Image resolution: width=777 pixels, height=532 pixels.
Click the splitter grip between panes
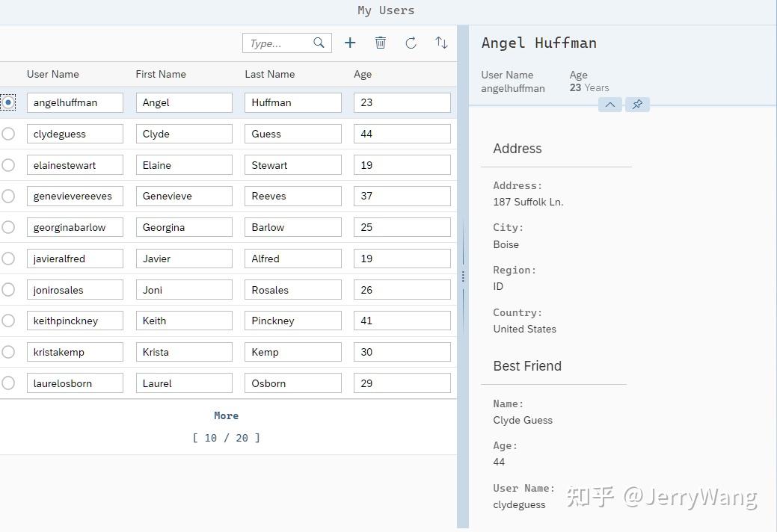(463, 276)
